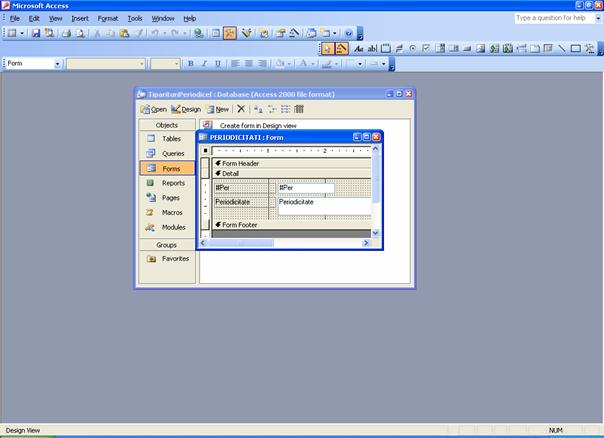
Task: Open the Format menu
Action: click(107, 18)
